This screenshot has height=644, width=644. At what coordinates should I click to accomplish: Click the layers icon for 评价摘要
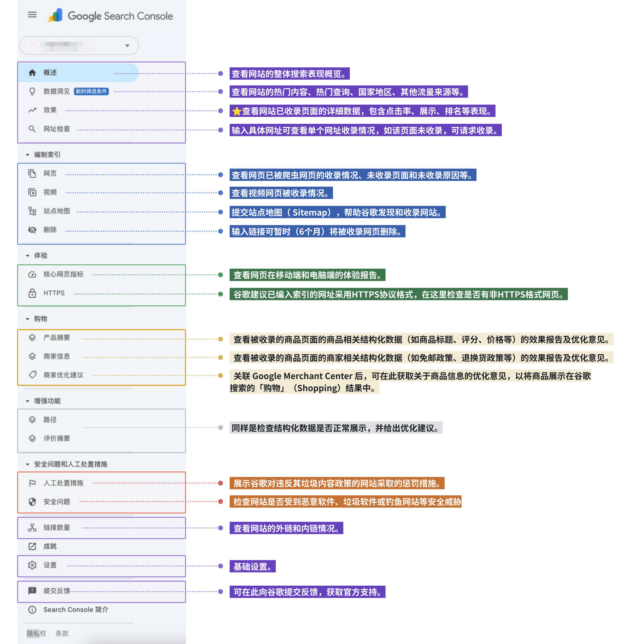point(32,438)
